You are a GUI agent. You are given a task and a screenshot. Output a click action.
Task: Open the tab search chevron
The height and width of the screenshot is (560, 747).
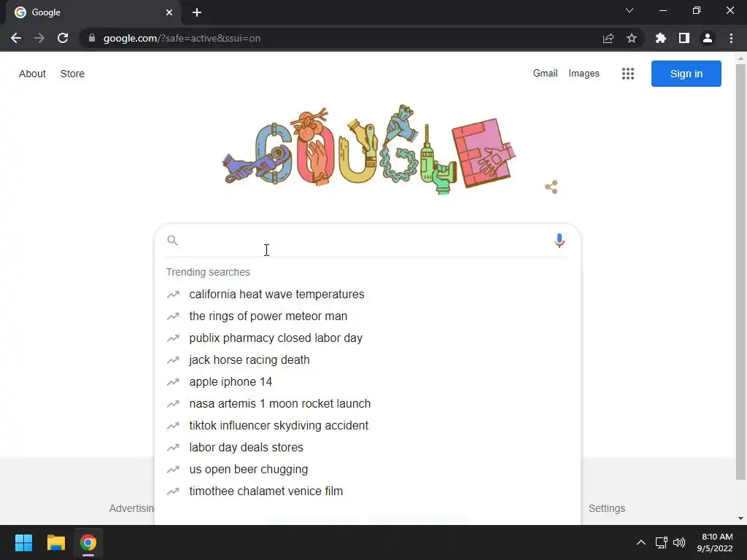tap(630, 10)
